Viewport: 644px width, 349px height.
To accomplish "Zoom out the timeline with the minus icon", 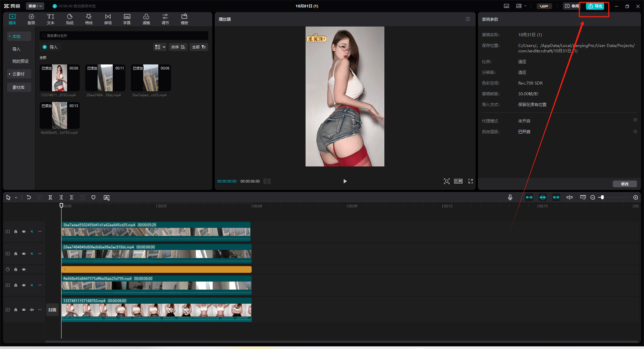I will point(593,197).
